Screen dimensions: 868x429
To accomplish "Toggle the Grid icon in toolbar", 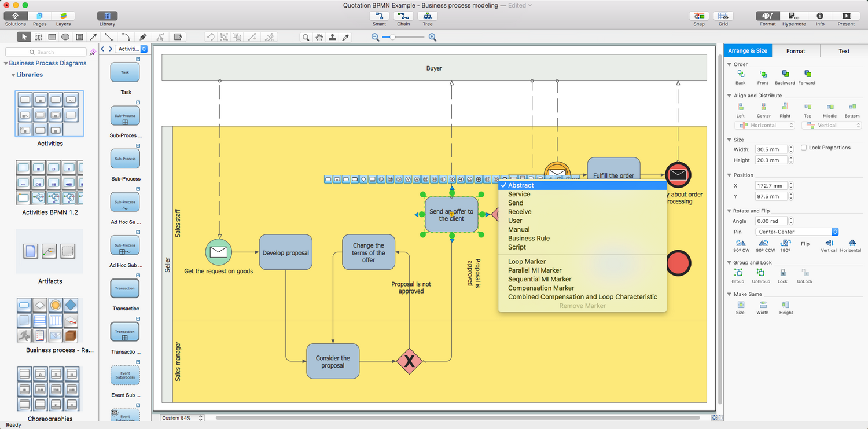I will [x=723, y=16].
